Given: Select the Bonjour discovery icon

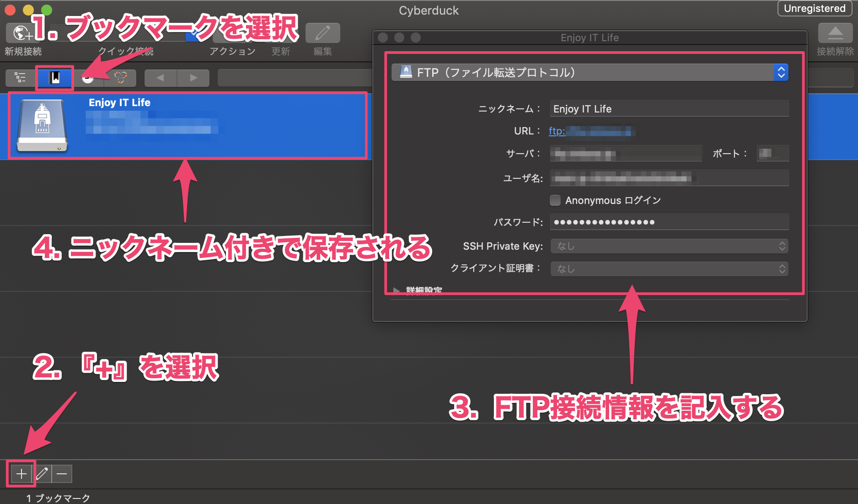Looking at the screenshot, I should coord(120,78).
